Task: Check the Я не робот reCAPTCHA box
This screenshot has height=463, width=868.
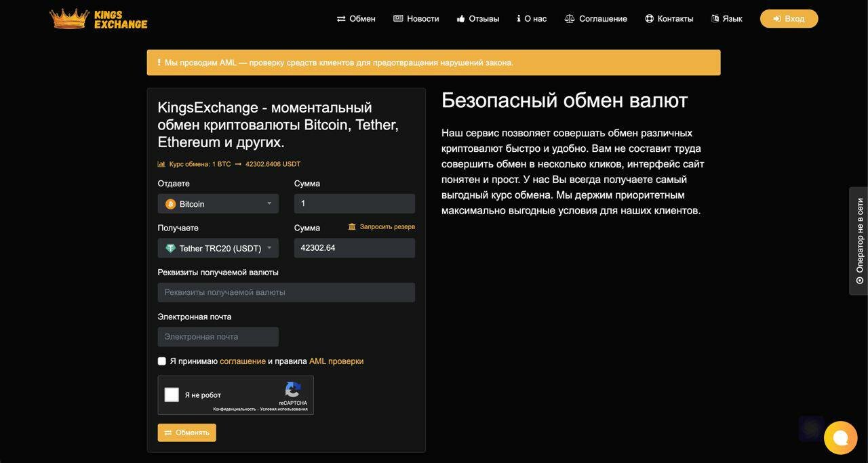Action: coord(172,395)
